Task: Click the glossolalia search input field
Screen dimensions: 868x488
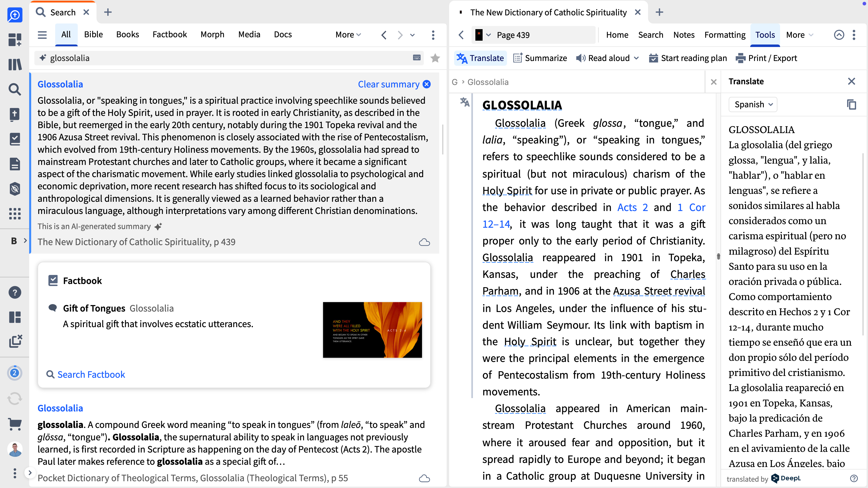Action: click(x=229, y=58)
